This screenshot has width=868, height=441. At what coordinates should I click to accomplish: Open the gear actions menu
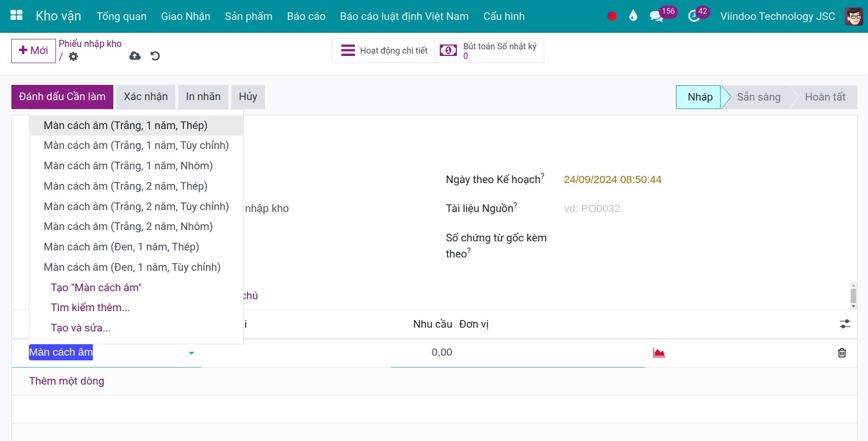73,56
